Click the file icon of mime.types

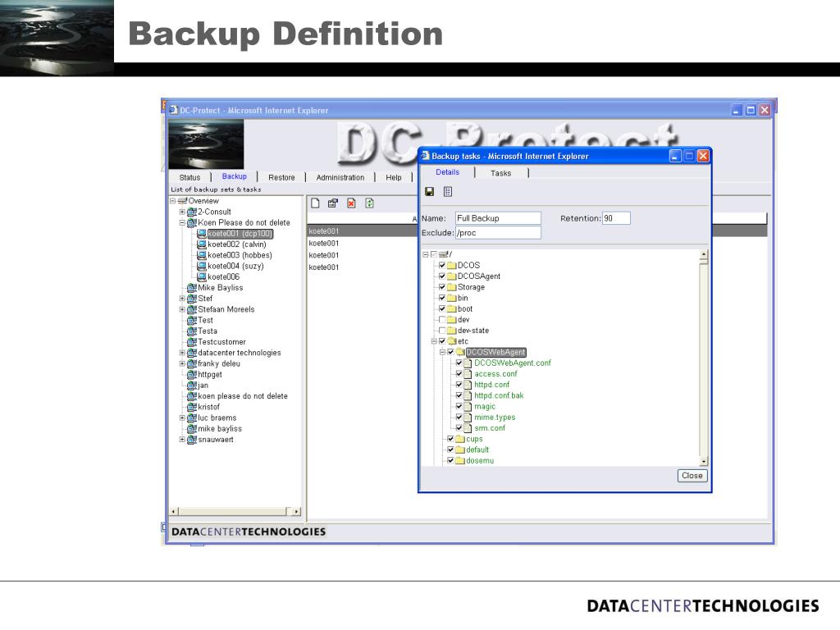[468, 418]
